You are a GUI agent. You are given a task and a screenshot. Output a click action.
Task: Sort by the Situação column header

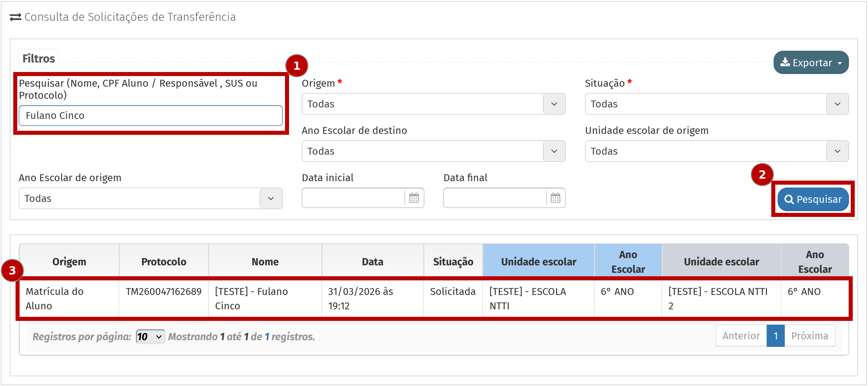tap(453, 262)
